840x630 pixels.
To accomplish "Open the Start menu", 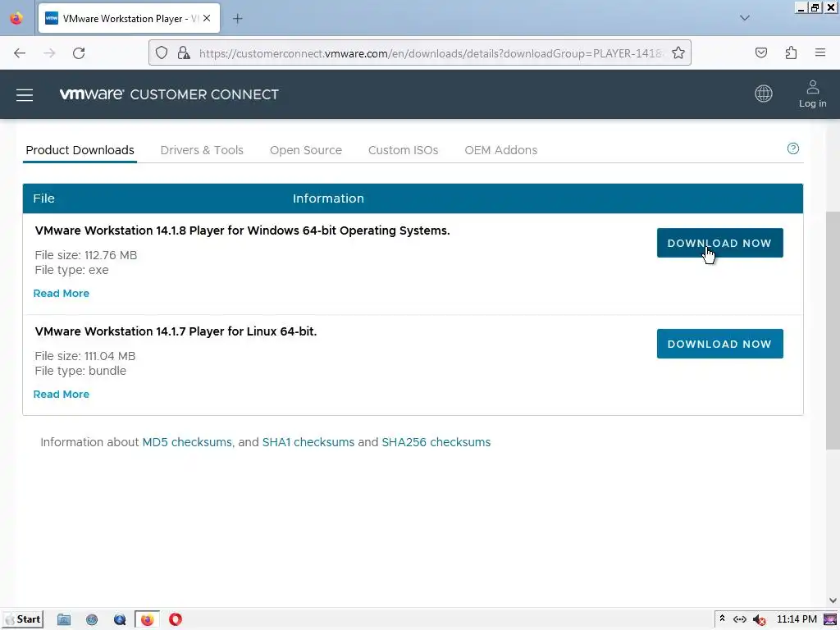I will click(x=23, y=619).
